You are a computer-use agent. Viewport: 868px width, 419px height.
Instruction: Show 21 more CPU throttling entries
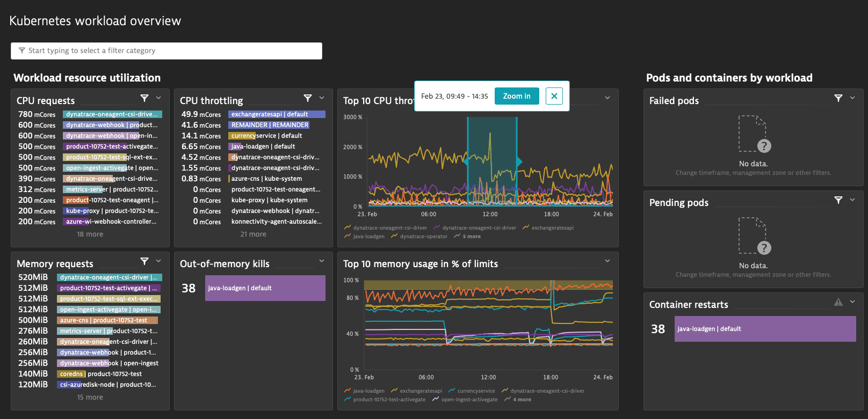[x=254, y=234]
